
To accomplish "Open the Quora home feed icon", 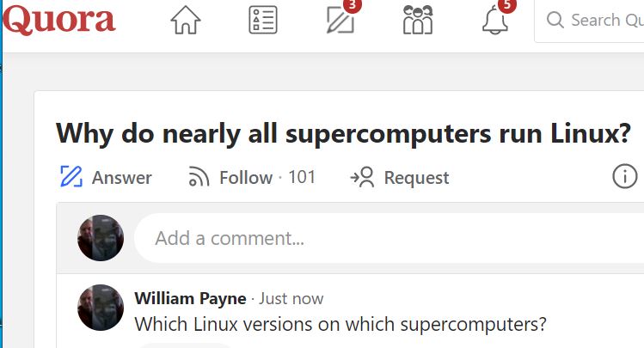I will pos(186,20).
